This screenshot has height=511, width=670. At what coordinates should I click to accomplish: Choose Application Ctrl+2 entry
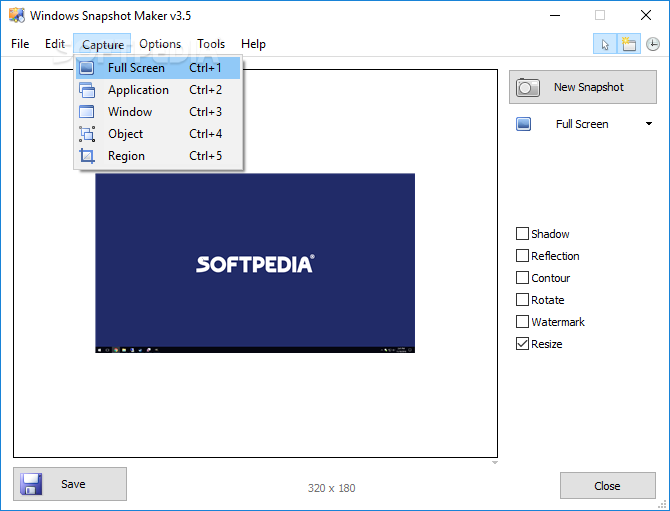(x=158, y=90)
